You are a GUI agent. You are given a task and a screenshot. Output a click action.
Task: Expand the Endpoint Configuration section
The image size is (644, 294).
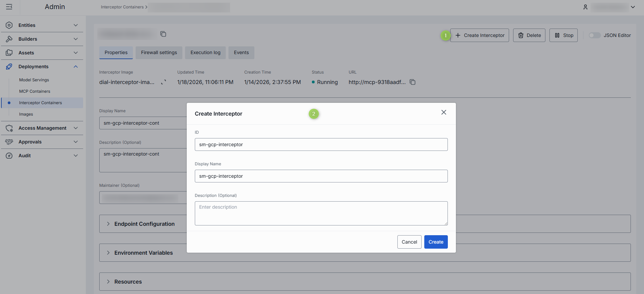108,224
